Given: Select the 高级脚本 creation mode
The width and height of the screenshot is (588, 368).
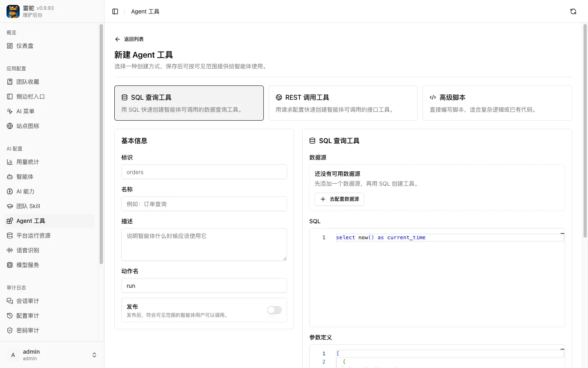Looking at the screenshot, I should coord(497,103).
